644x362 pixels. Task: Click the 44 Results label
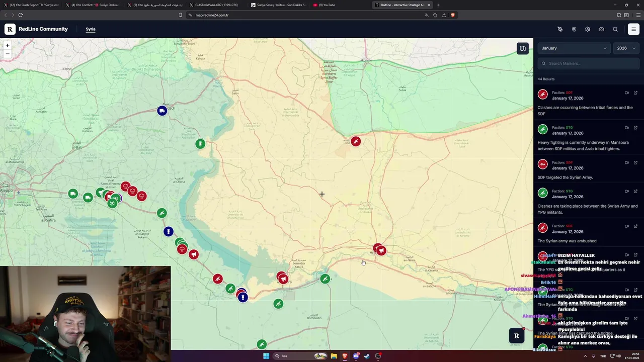546,79
